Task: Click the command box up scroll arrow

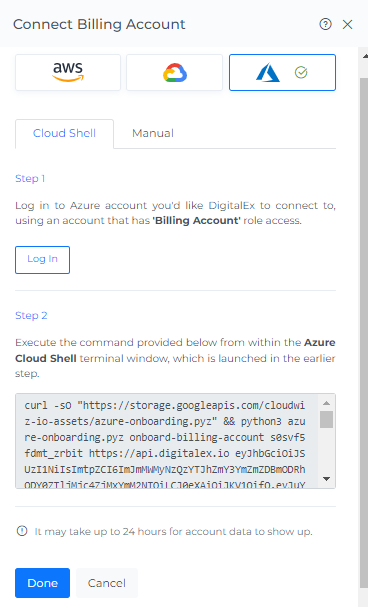Action: pyautogui.click(x=327, y=403)
